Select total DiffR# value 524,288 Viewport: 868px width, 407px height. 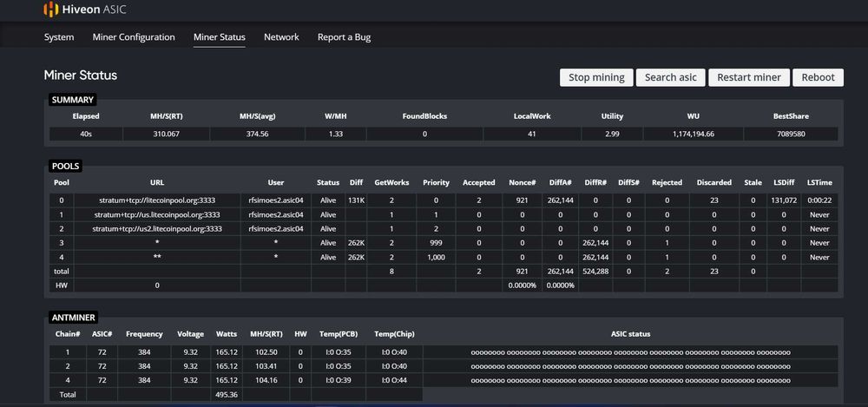595,272
